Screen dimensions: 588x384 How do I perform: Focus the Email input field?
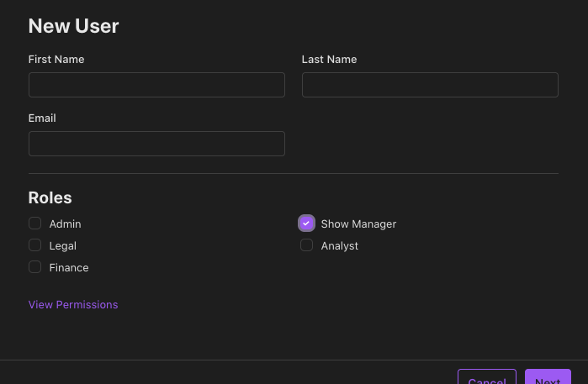point(156,144)
